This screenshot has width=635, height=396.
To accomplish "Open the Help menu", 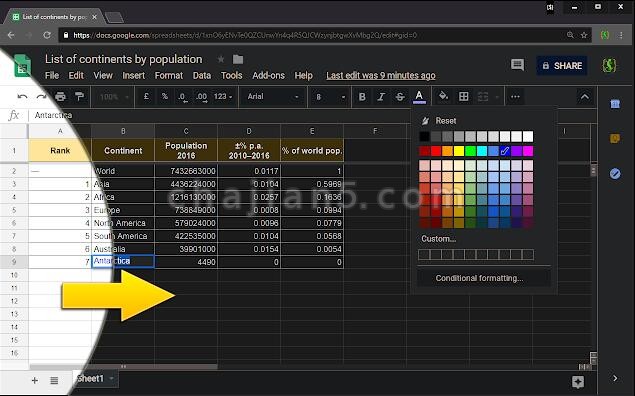I will (x=303, y=76).
